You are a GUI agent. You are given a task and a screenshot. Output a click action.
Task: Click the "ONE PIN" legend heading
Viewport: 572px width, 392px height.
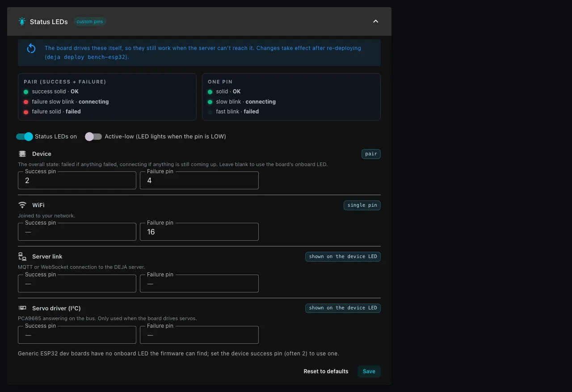[220, 82]
